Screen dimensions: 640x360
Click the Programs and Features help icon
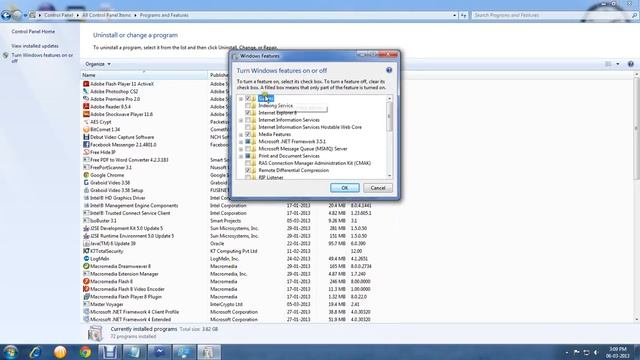pyautogui.click(x=631, y=64)
